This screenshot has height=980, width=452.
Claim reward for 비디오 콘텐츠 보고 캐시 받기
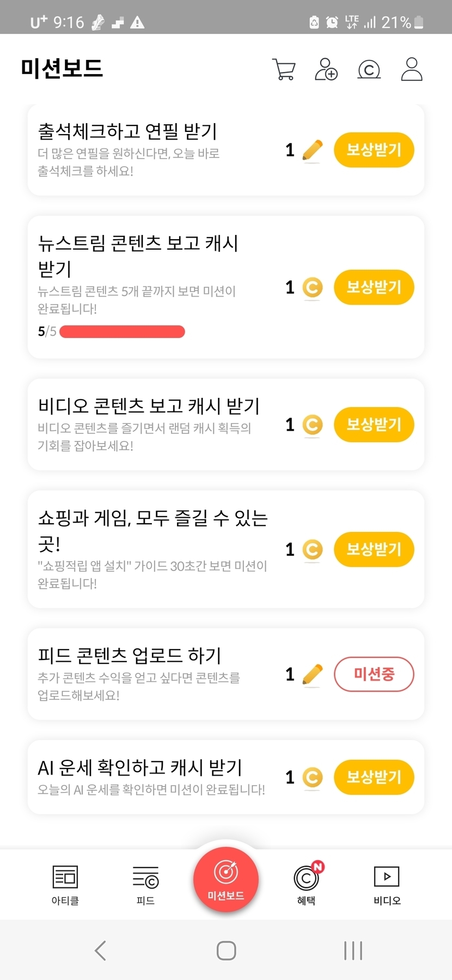point(374,425)
